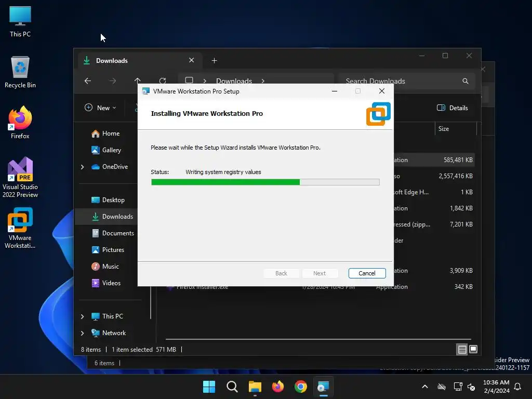Switch to large thumbnails view layout

[x=473, y=349]
